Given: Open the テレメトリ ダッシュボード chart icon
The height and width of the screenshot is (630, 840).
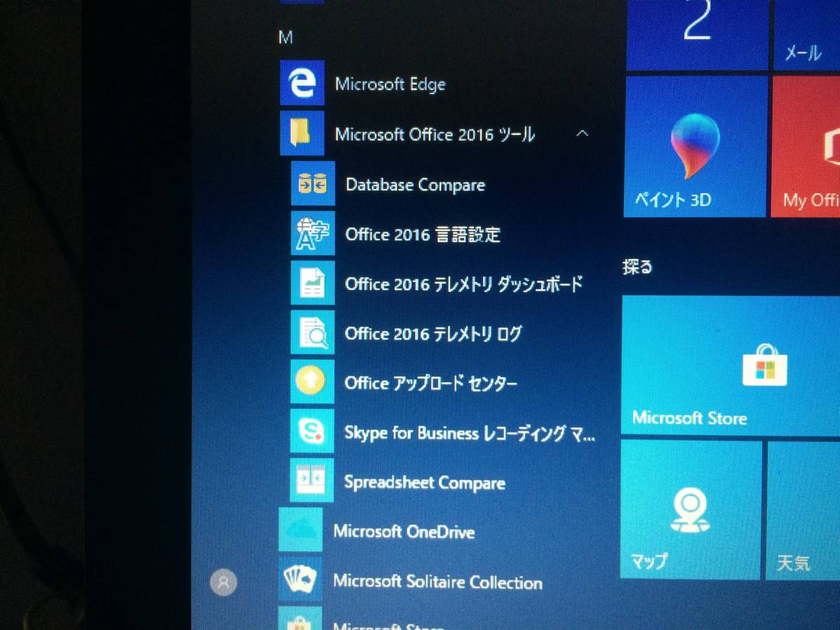Looking at the screenshot, I should (x=313, y=283).
